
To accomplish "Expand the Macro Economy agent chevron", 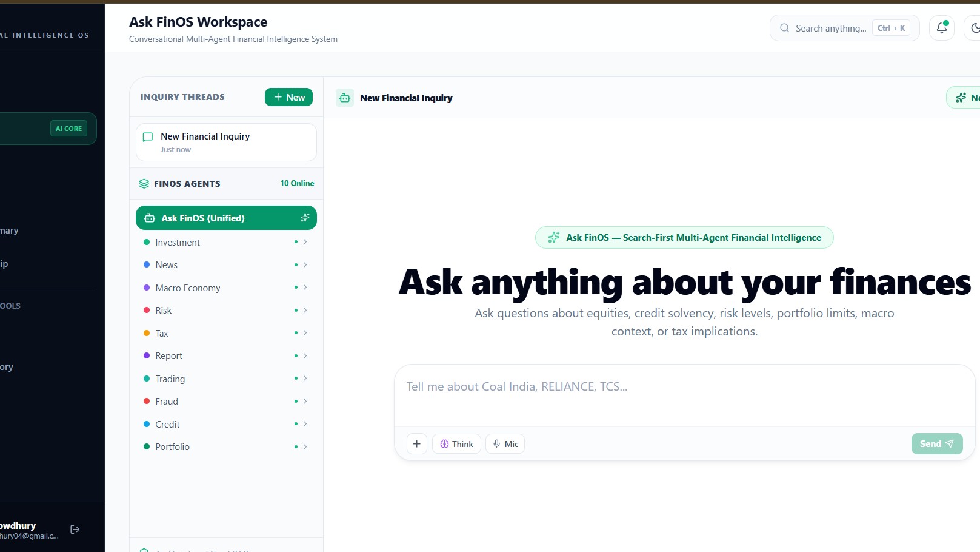I will coord(305,288).
